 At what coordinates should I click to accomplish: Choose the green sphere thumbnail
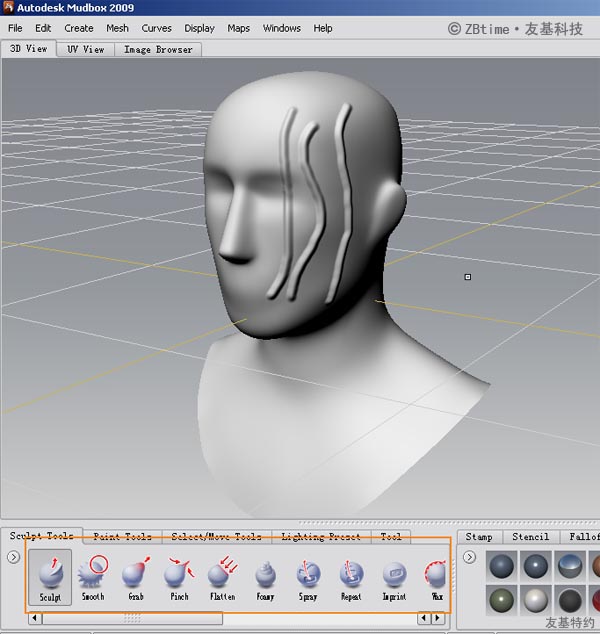pyautogui.click(x=502, y=600)
